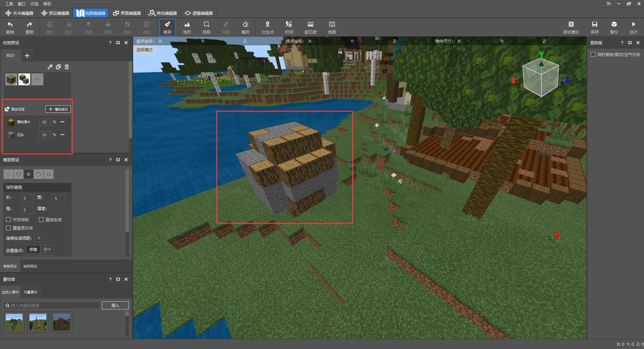The height and width of the screenshot is (349, 644).
Task: Switch to the 地形预设 tab
Action: (30, 266)
